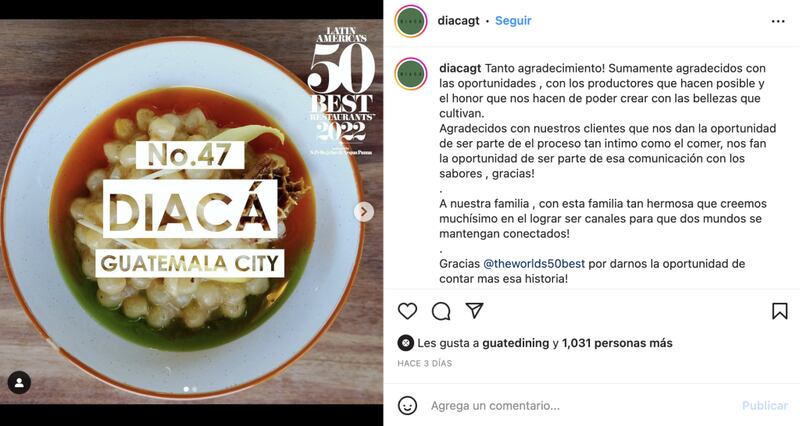This screenshot has height=426, width=800.
Task: Focus the Agrega un comentario field
Action: (x=582, y=406)
